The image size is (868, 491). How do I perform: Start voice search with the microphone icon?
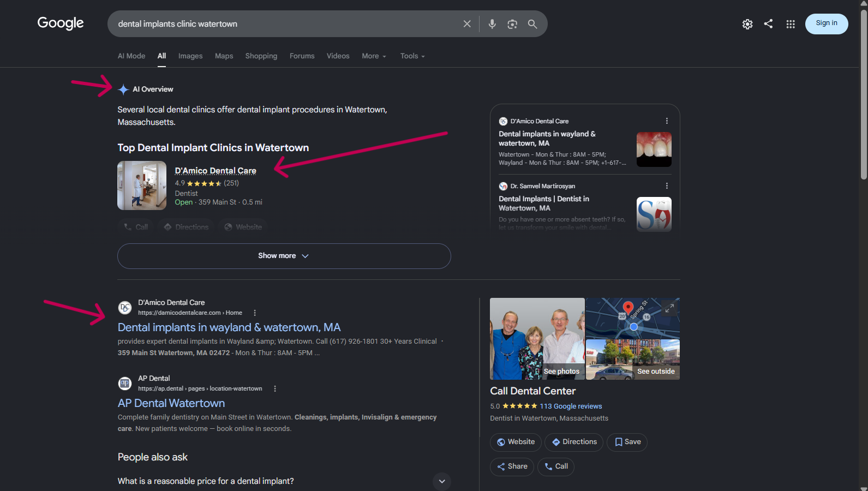492,24
